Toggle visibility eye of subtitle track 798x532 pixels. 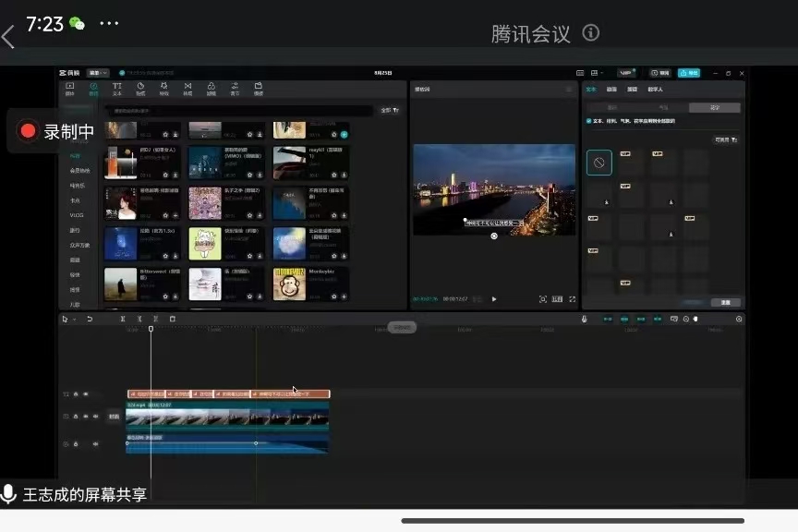coord(86,394)
